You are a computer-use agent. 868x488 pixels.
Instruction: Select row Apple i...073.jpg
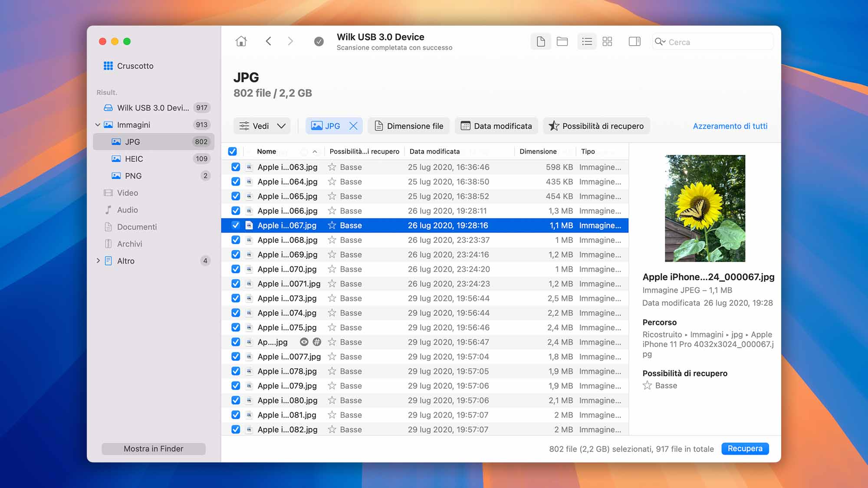point(425,298)
